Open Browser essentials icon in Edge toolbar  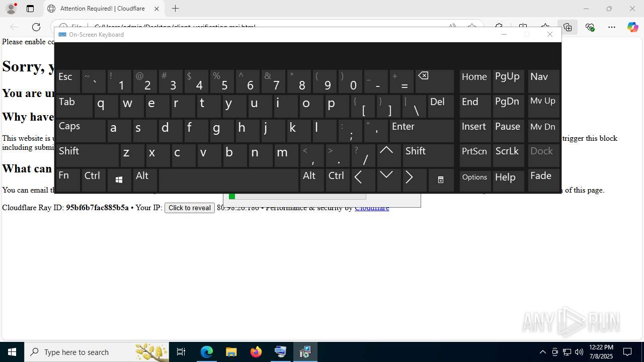pos(590,27)
